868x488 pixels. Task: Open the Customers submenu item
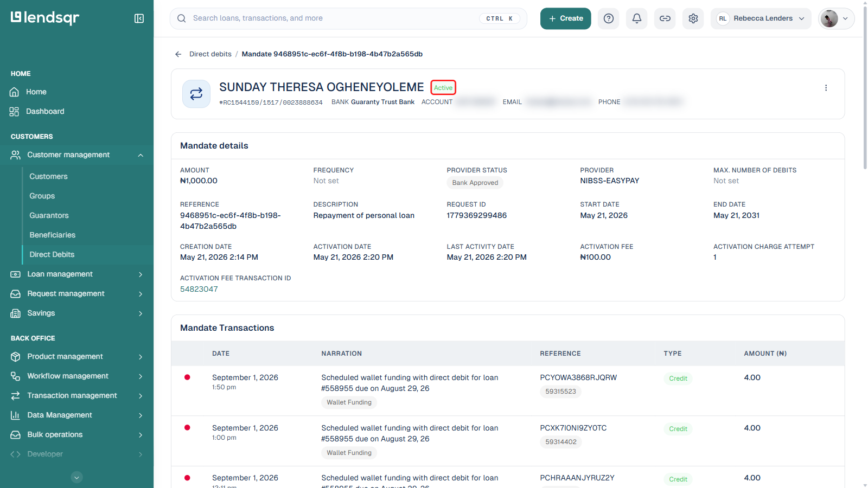pos(49,177)
